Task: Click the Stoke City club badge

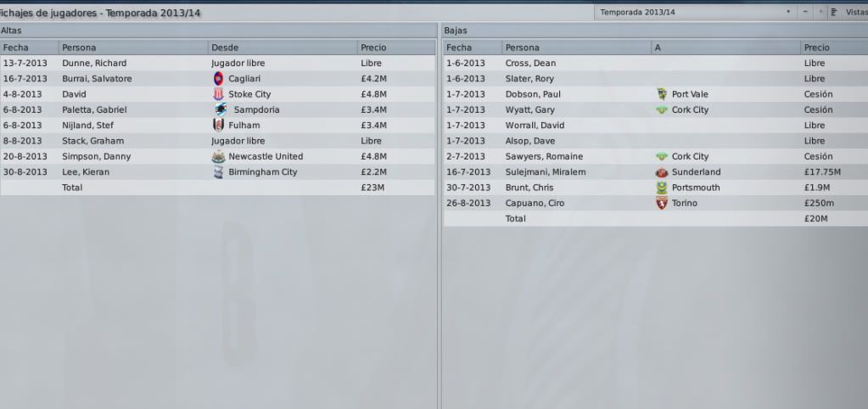Action: tap(218, 94)
